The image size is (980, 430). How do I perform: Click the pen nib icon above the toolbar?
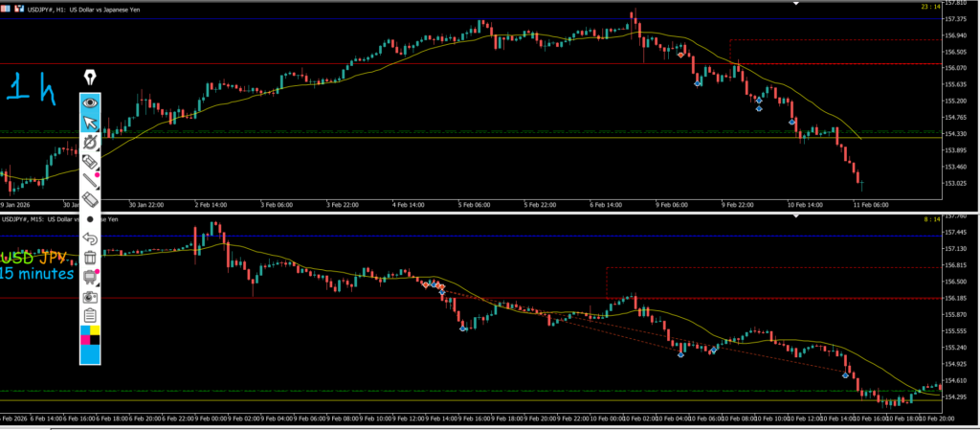coord(91,77)
